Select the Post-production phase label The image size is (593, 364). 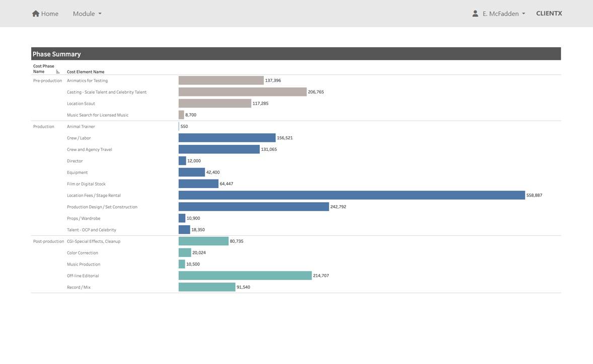coord(48,241)
